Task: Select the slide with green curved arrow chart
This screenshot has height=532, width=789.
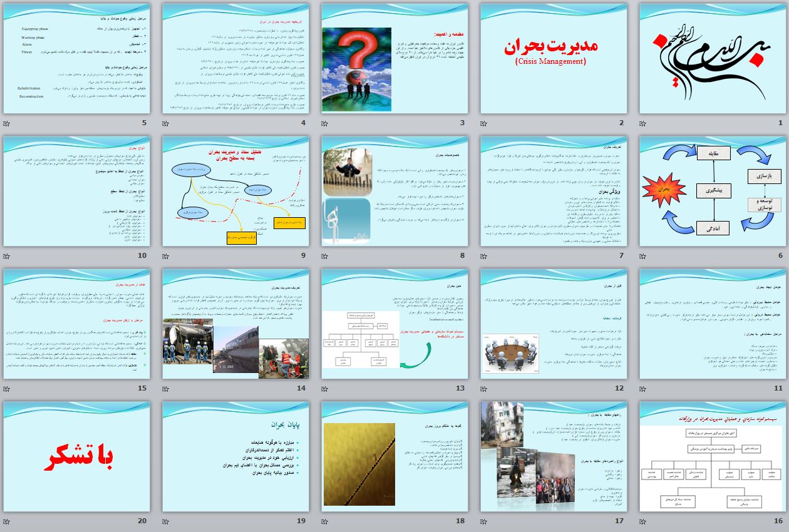Action: 394,324
